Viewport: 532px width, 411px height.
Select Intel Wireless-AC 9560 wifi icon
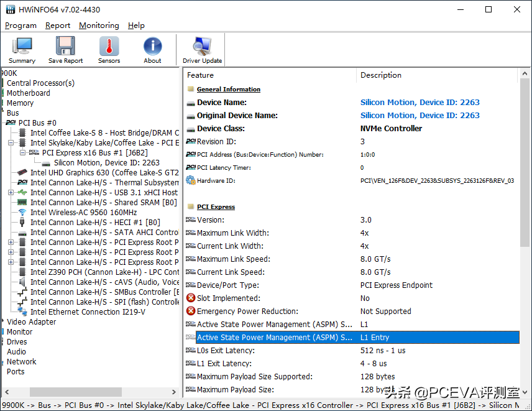pyautogui.click(x=22, y=213)
